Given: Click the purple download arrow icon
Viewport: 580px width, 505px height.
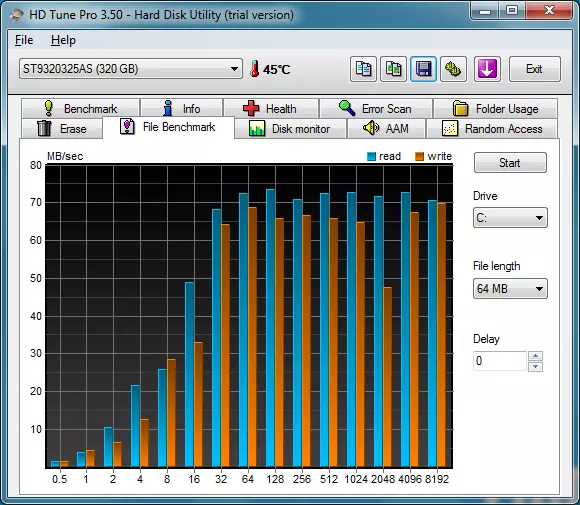Looking at the screenshot, I should point(487,69).
